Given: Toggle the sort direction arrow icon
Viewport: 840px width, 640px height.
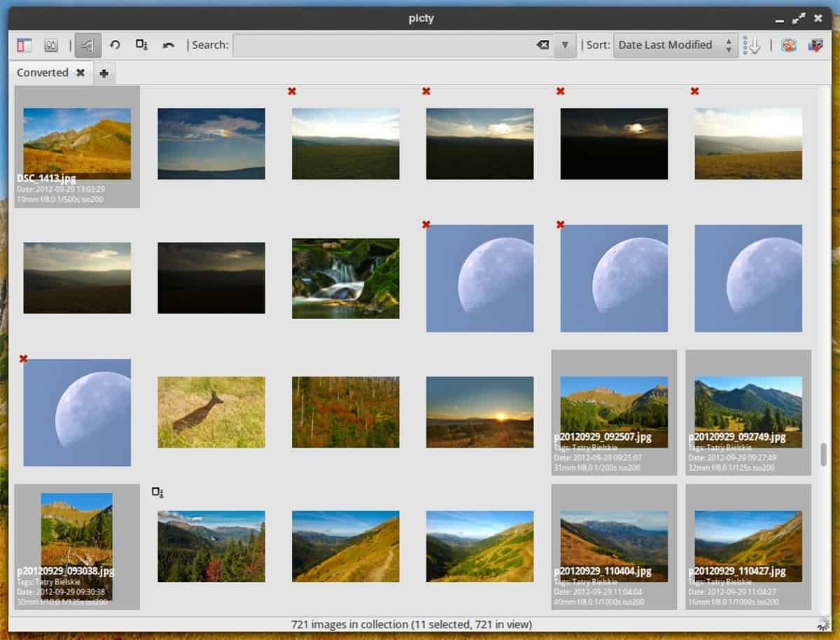Looking at the screenshot, I should 752,45.
